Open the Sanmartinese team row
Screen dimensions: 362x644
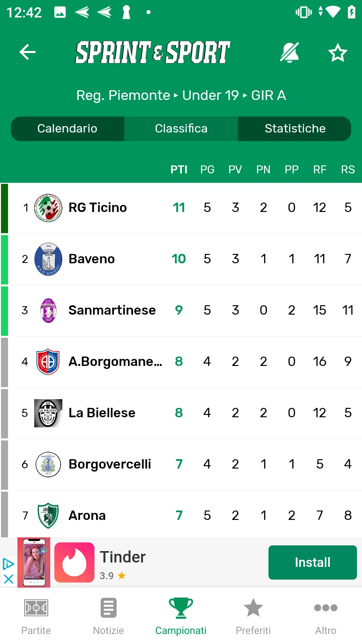tap(181, 311)
